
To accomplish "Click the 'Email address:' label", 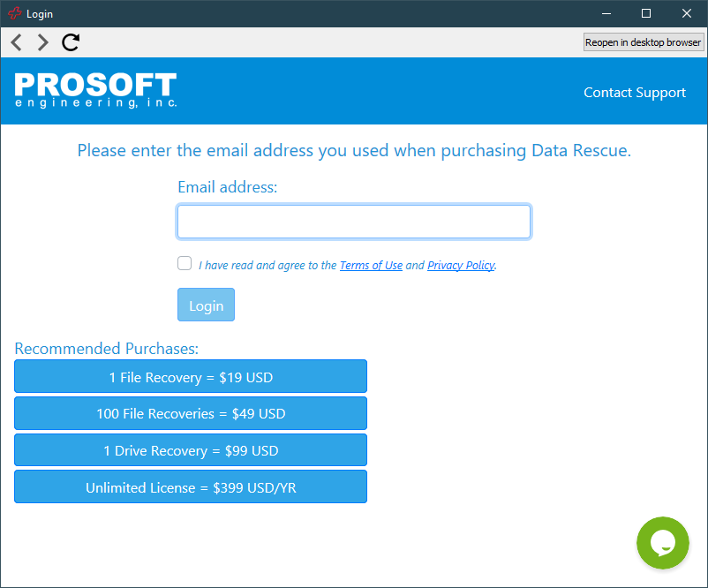I will point(227,187).
